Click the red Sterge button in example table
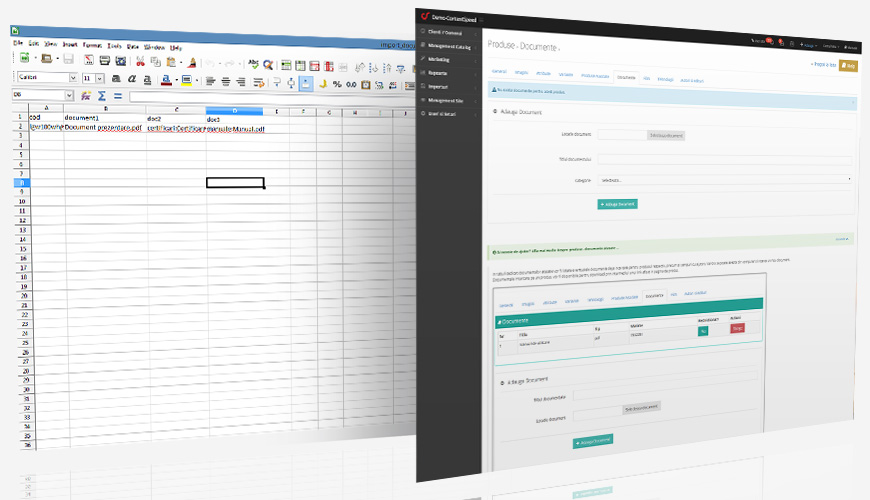The height and width of the screenshot is (500, 870). tap(737, 329)
